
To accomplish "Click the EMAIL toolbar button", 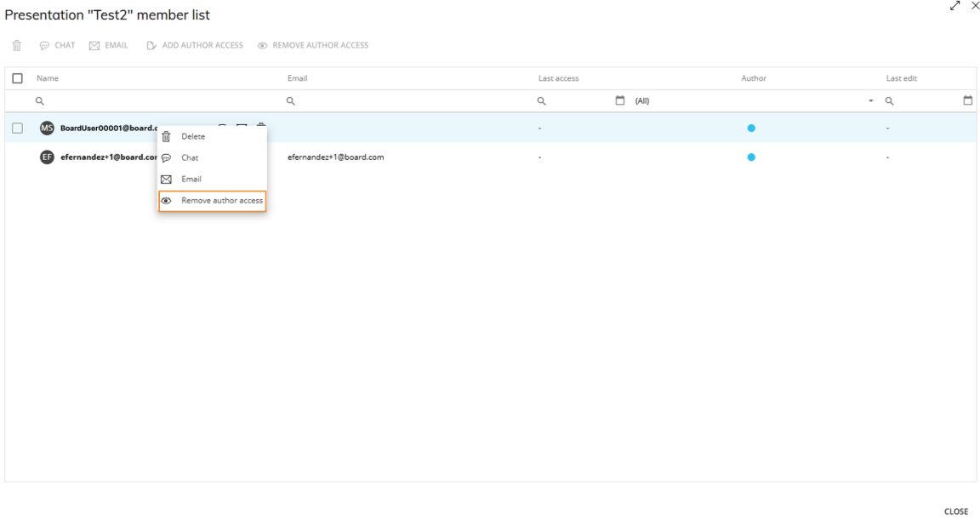I will (x=108, y=46).
